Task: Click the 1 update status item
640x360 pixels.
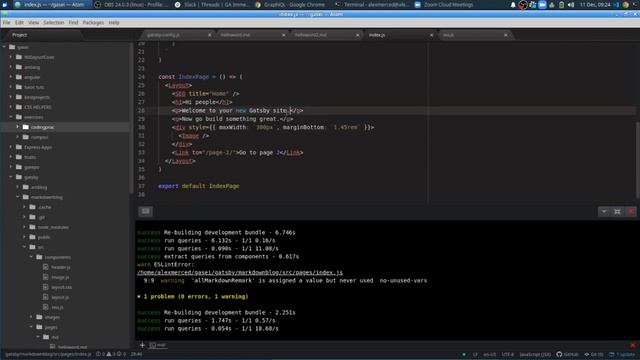Action: click(622, 354)
